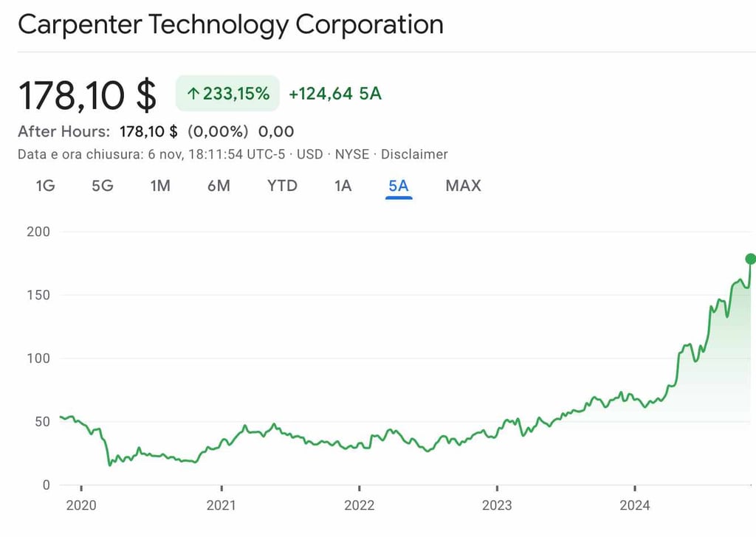Screen dimensions: 756x537
Task: Click the 2022 label on the chart axis
Action: (360, 506)
